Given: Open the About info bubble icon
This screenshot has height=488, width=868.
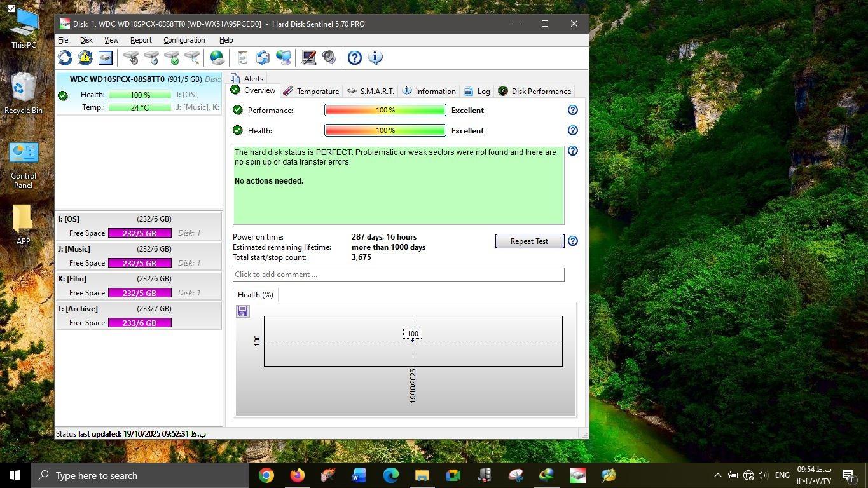Looking at the screenshot, I should click(x=375, y=58).
